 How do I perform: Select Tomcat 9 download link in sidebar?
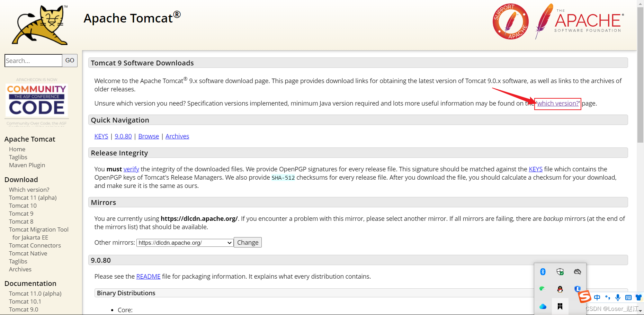point(21,214)
